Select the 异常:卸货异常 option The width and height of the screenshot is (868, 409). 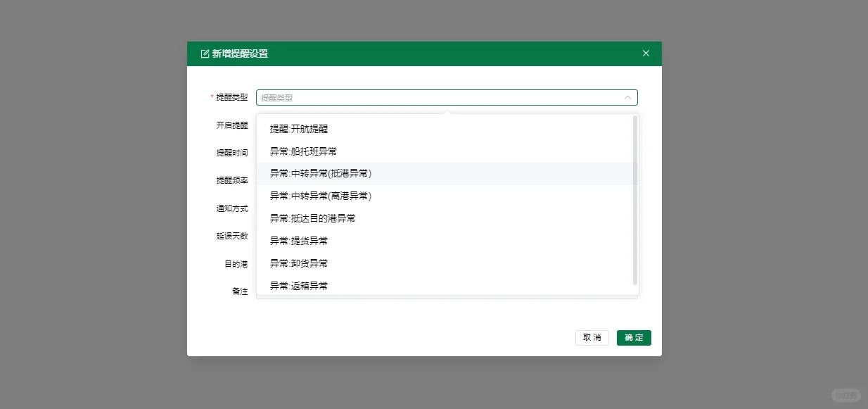tap(300, 263)
